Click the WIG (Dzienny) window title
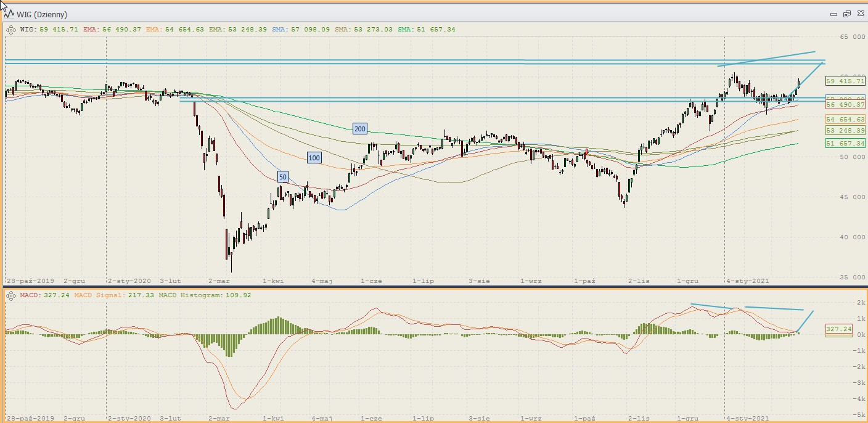This screenshot has height=423, width=868. 42,14
